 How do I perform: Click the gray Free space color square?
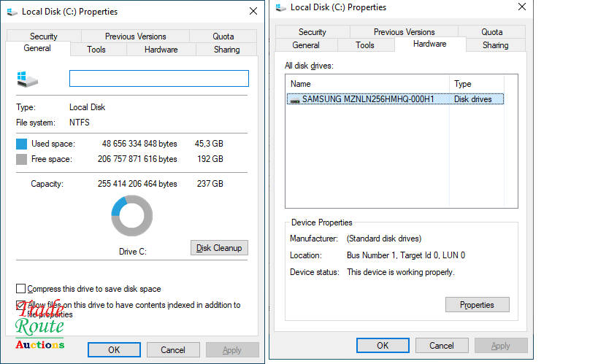tap(21, 159)
